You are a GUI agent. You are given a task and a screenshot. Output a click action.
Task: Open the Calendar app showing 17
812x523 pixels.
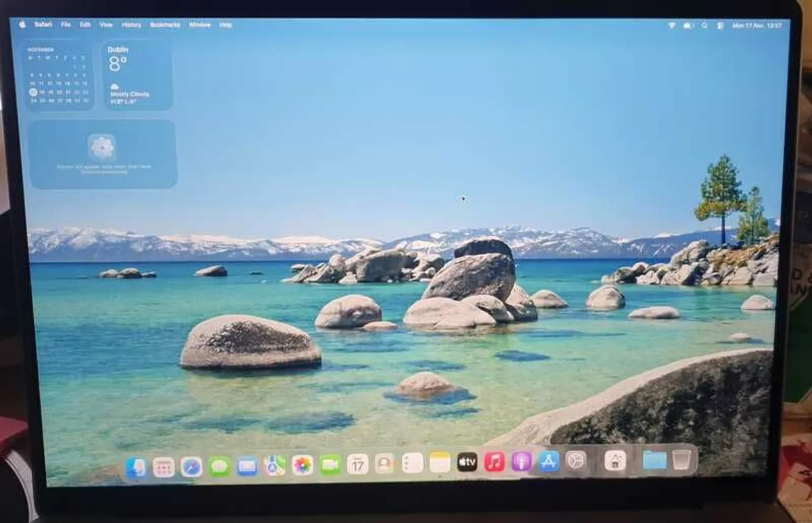(x=356, y=464)
